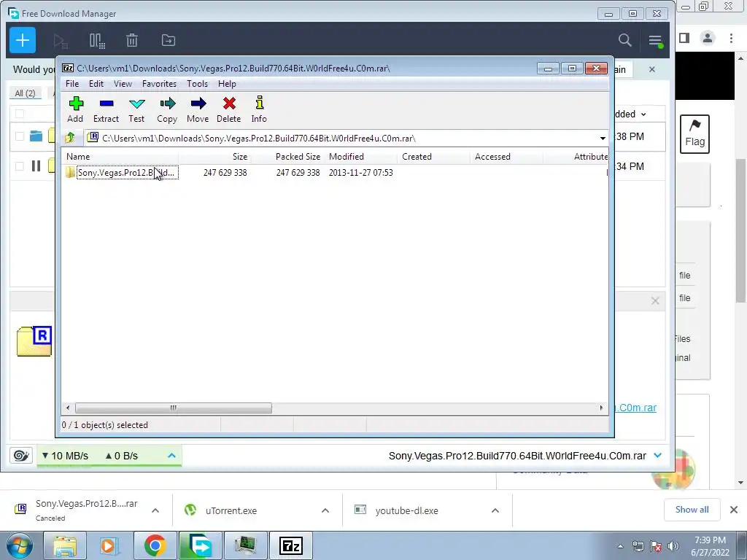Toggle snail mode in Free Download Manager
Screen dimensions: 747x560
[x=21, y=456]
